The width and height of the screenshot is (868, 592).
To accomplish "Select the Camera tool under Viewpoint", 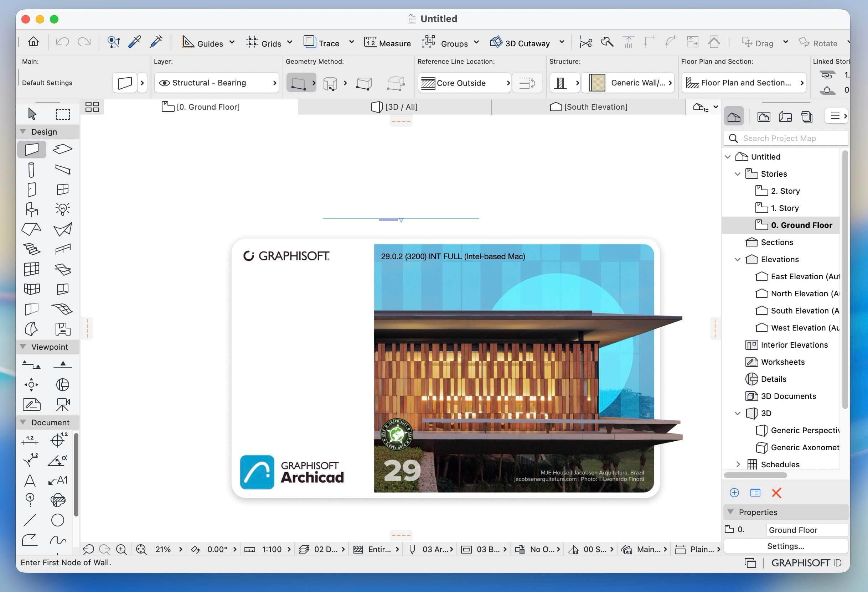I will 63,404.
